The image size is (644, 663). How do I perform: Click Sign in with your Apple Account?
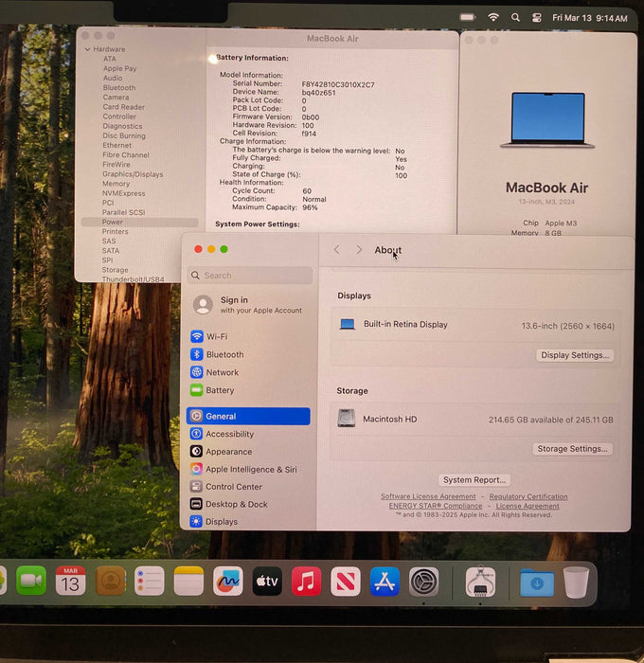[249, 304]
